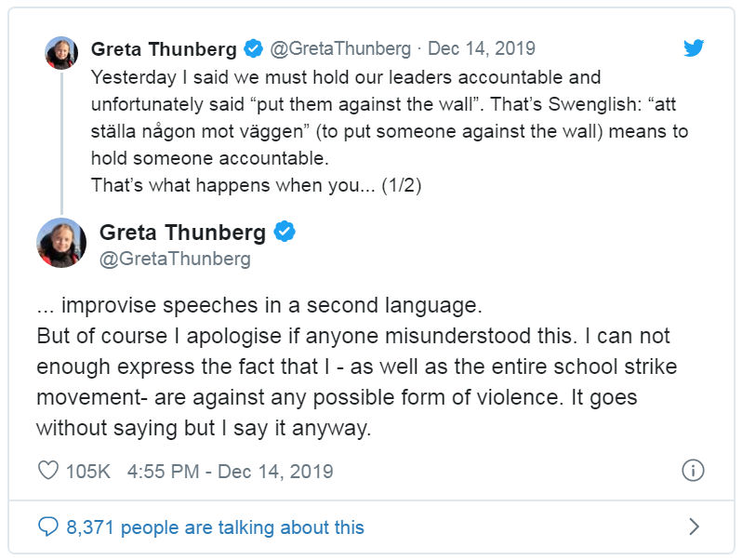Click the verified badge in the parent tweet header
This screenshot has height=560, width=742.
coord(253,48)
